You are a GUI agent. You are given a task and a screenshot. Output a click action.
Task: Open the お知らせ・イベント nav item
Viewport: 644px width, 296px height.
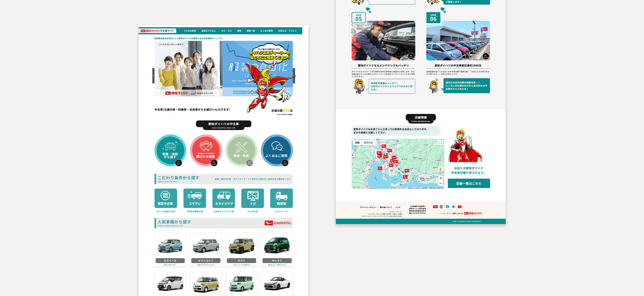[287, 31]
